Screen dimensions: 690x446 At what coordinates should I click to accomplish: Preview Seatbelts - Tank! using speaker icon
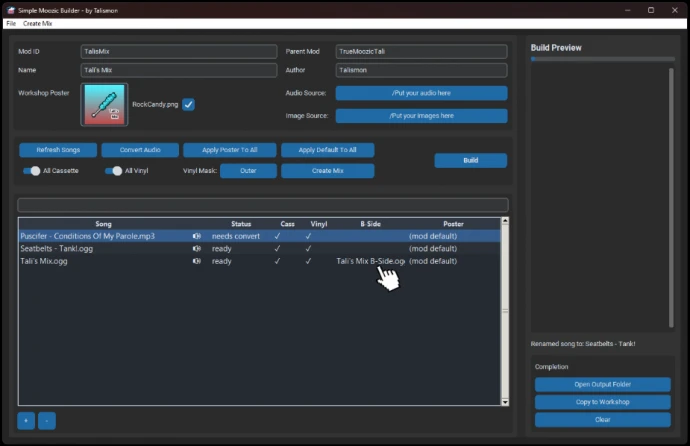[x=197, y=248]
